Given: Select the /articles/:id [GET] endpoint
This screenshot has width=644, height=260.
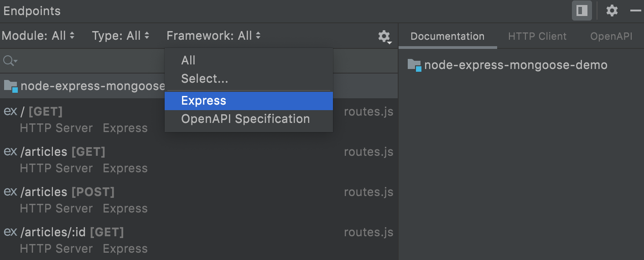Looking at the screenshot, I should pyautogui.click(x=72, y=232).
